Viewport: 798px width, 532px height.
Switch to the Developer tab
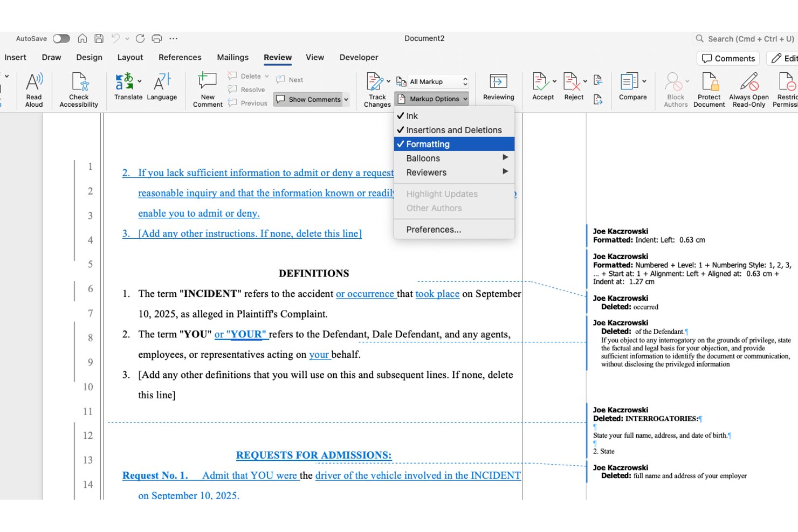coord(359,57)
